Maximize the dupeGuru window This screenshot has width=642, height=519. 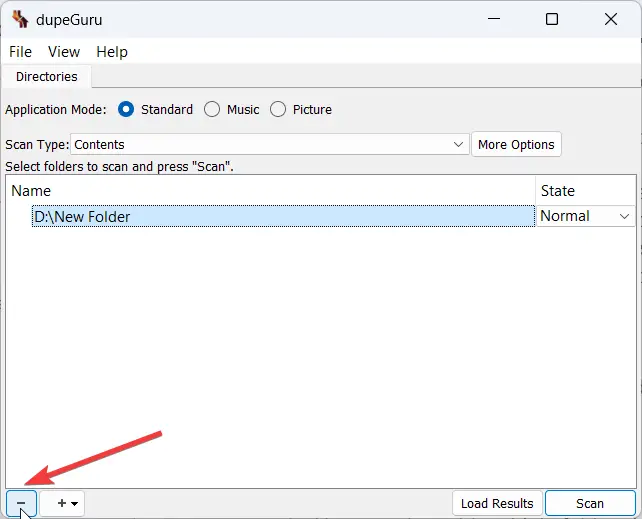click(552, 19)
